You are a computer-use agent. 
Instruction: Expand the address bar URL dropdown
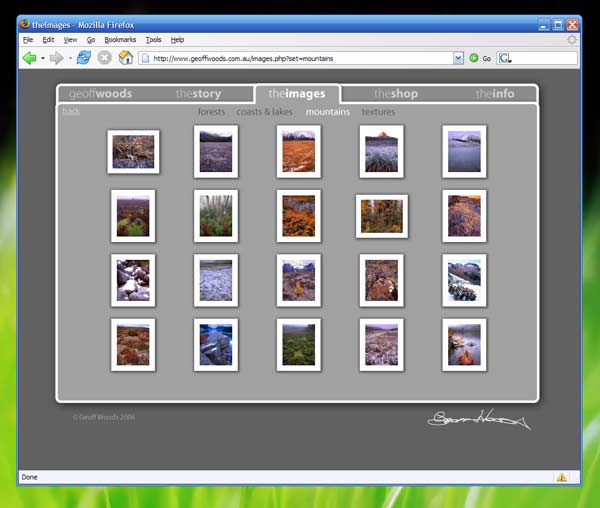tap(458, 58)
